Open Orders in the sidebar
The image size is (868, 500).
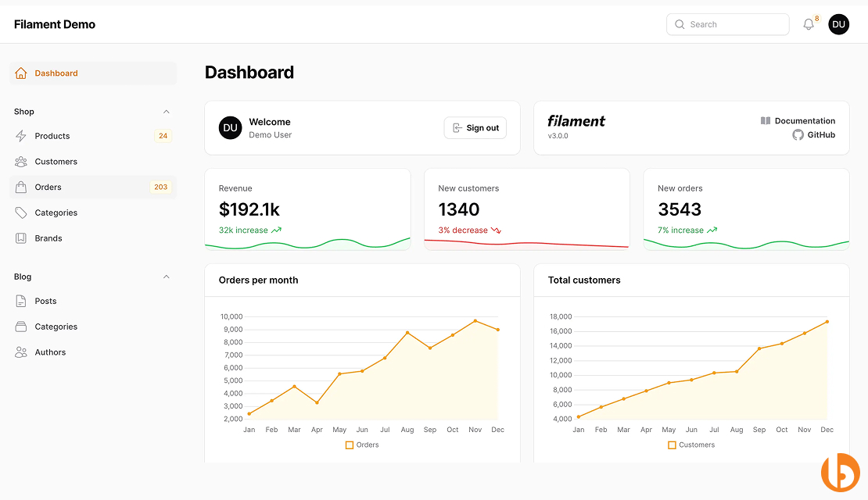click(93, 187)
